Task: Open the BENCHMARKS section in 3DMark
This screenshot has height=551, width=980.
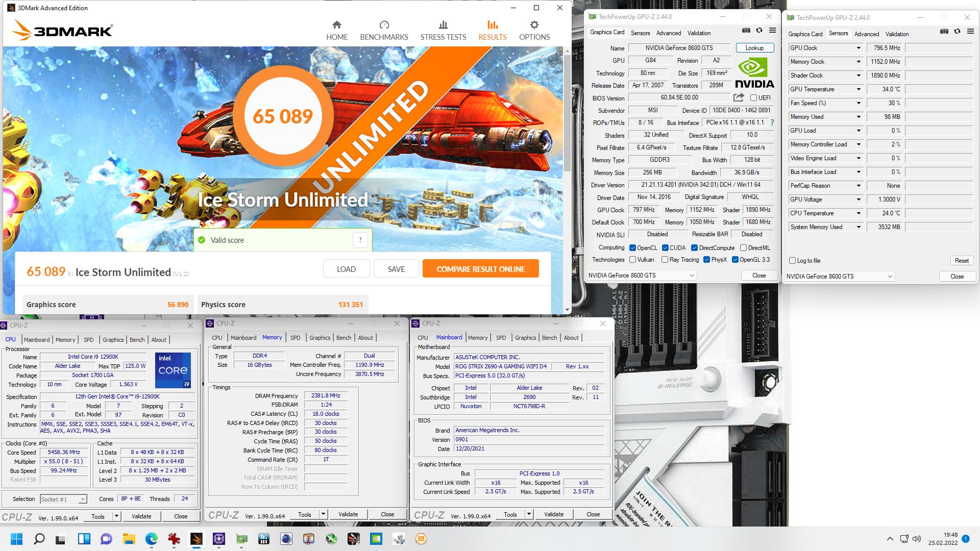Action: (x=384, y=31)
